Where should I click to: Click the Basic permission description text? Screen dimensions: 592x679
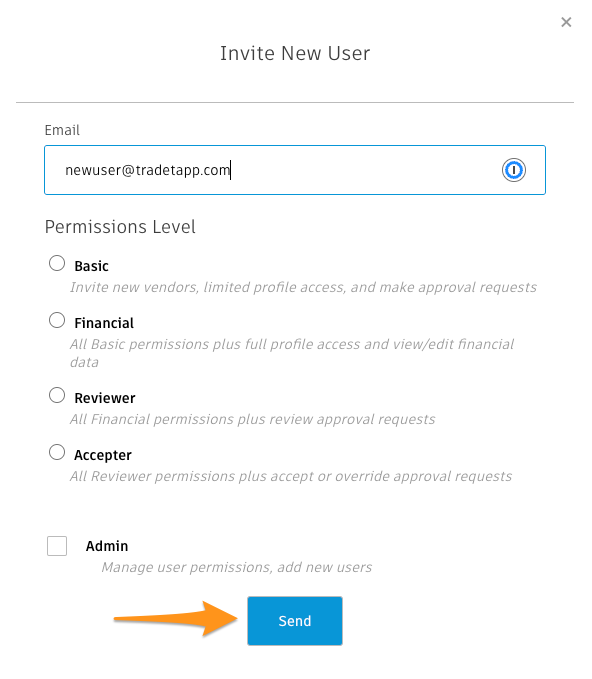coord(303,287)
